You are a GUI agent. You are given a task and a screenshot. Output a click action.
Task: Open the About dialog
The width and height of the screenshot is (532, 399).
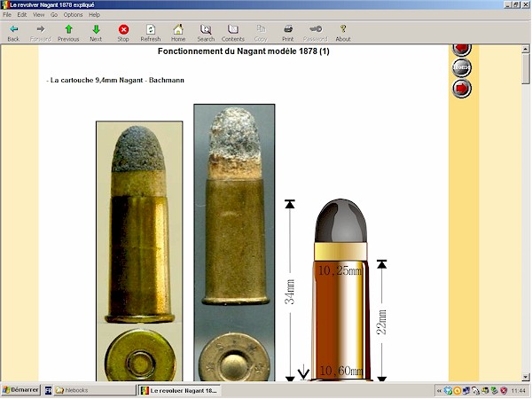click(x=343, y=34)
